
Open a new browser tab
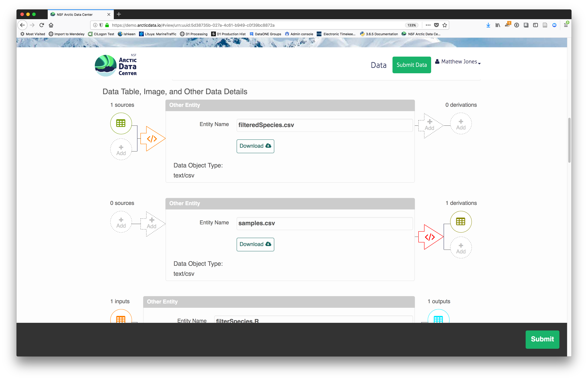[119, 14]
